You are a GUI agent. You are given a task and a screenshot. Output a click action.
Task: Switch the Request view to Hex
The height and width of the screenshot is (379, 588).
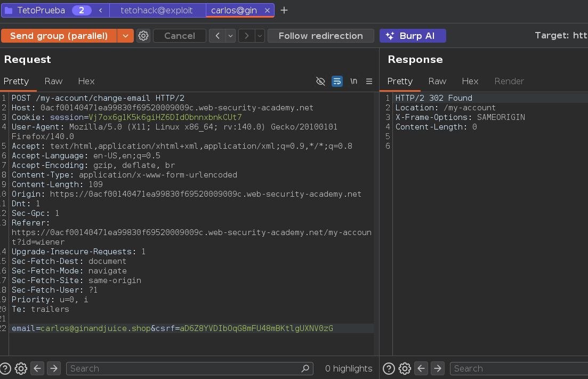[x=86, y=82]
